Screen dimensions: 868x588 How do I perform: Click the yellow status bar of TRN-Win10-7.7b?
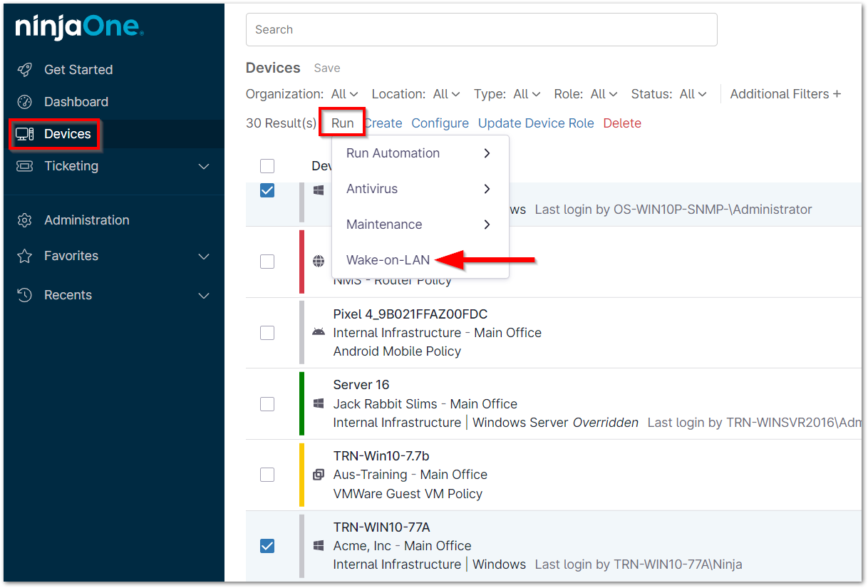[x=302, y=474]
